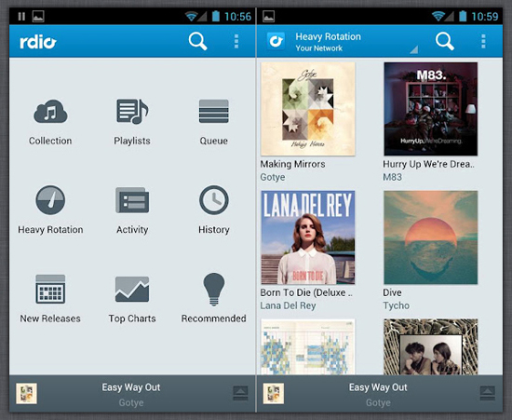Expand the now playing bar on the Heavy Rotation screen
The height and width of the screenshot is (420, 512).
tap(488, 393)
